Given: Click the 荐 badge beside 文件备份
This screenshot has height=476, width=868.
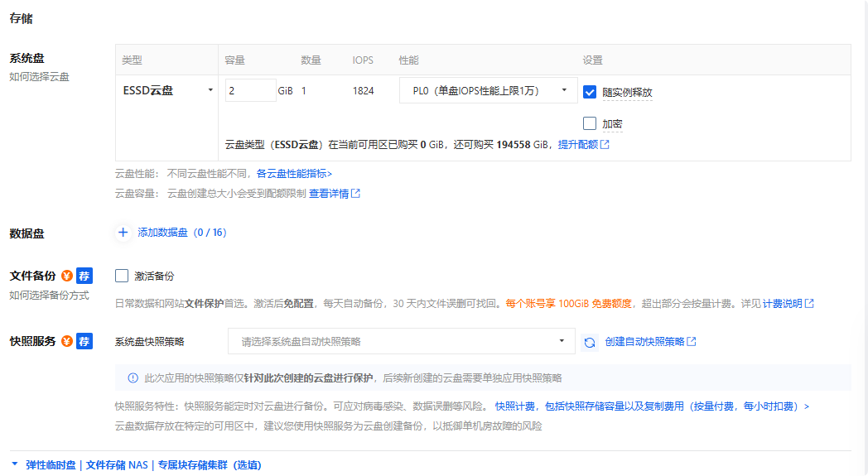Looking at the screenshot, I should pos(84,276).
